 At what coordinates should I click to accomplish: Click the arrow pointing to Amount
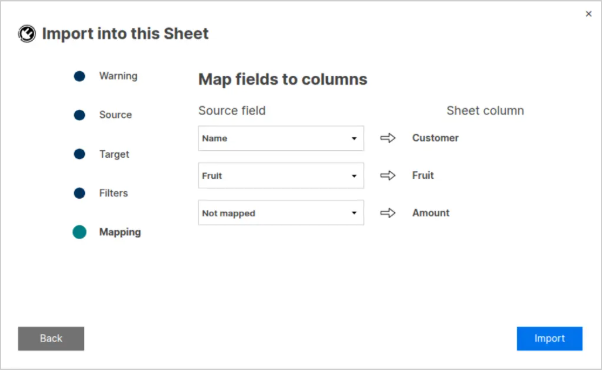(x=388, y=213)
